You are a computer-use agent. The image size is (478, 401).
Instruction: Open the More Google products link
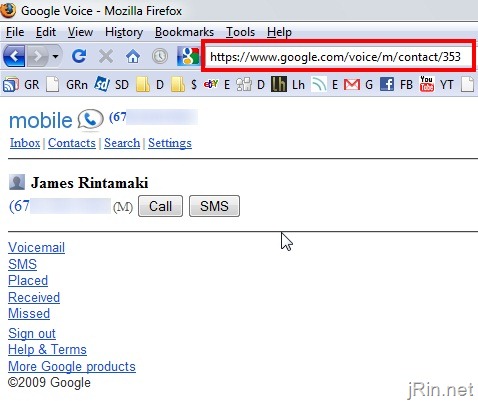(x=72, y=366)
